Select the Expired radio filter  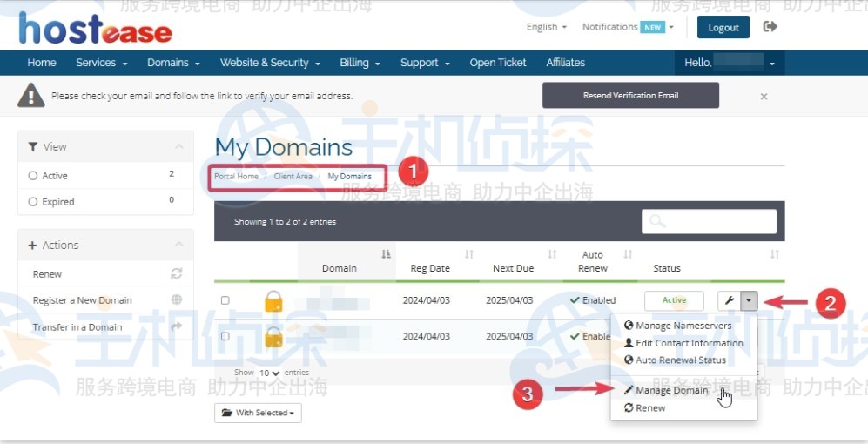(33, 202)
